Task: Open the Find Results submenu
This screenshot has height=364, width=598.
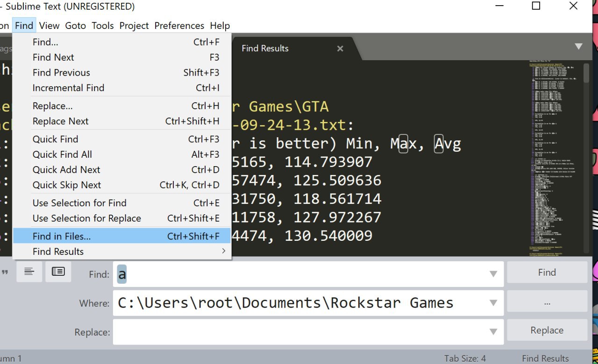Action: pyautogui.click(x=122, y=252)
